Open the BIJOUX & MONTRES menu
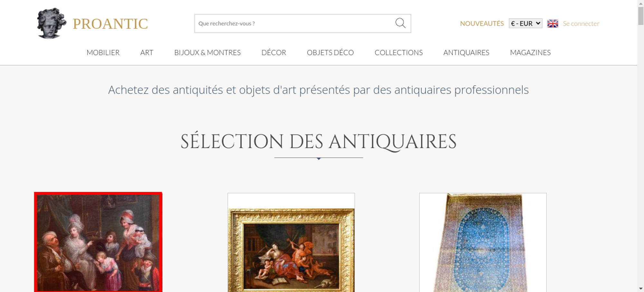Screen dimensions: 644x292 pos(207,52)
